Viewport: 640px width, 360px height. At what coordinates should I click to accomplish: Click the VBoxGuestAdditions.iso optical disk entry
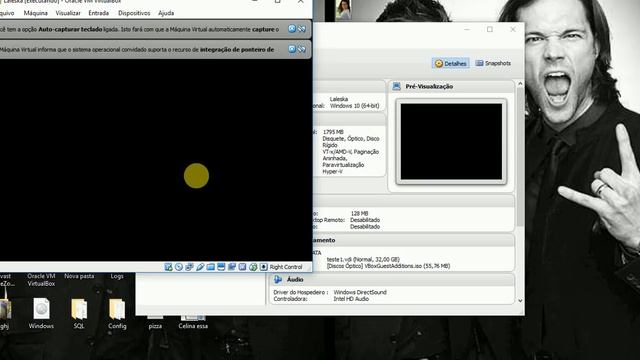pyautogui.click(x=388, y=266)
